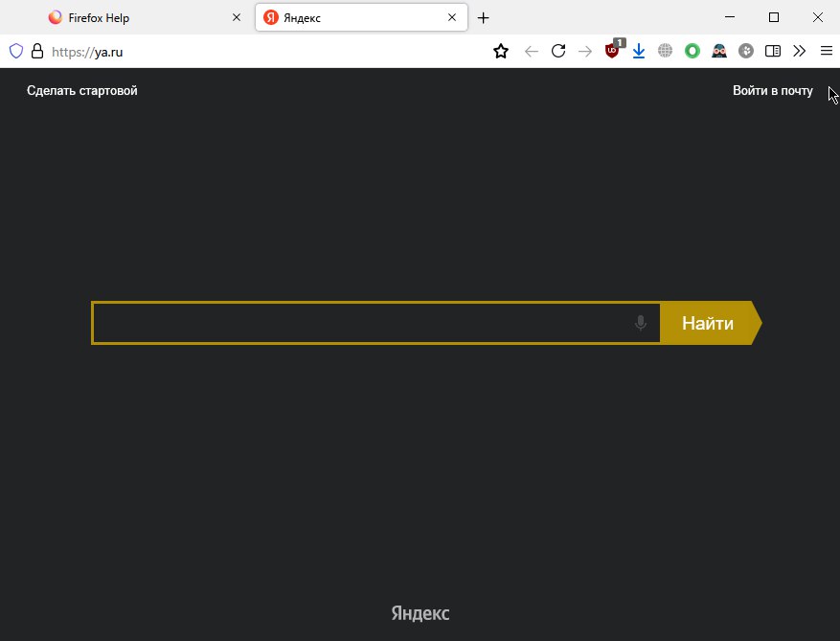Viewport: 840px width, 641px height.
Task: Expand more tools overflow chevron
Action: [799, 51]
